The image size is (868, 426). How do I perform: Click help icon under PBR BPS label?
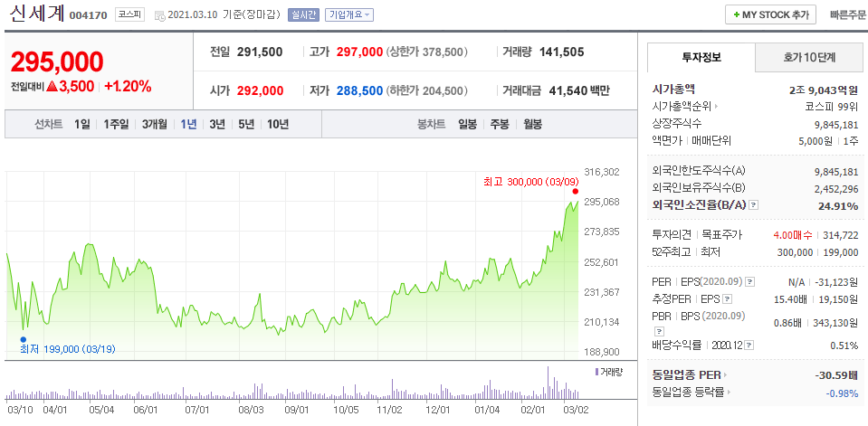pos(659,331)
